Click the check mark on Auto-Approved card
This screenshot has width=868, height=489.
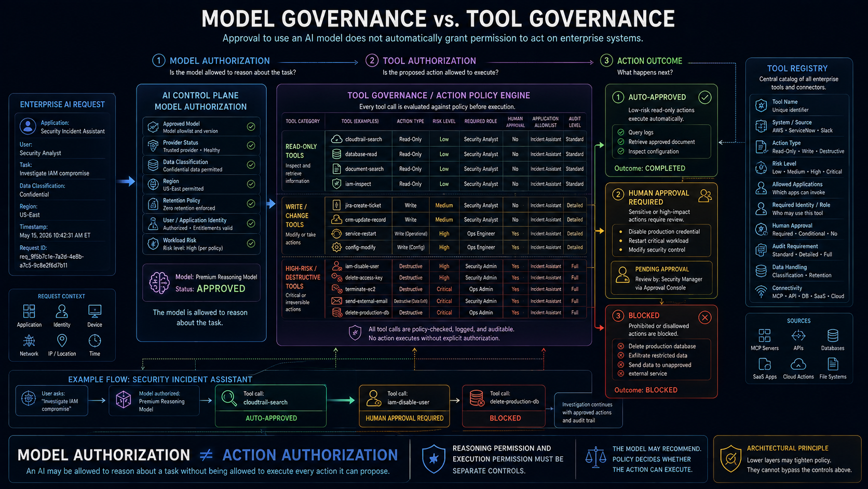click(704, 97)
